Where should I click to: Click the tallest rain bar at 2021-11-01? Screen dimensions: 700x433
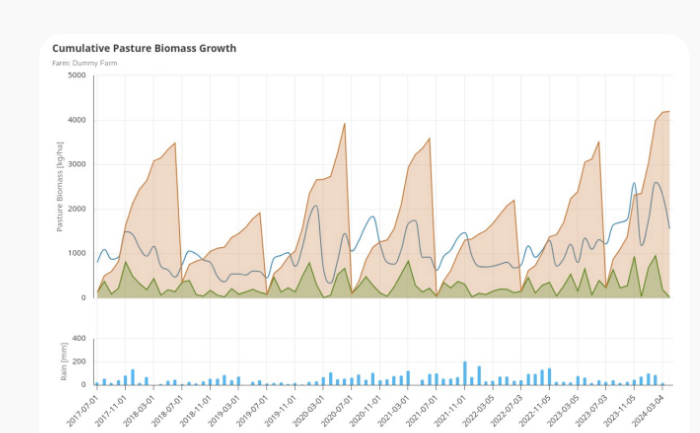pos(465,373)
